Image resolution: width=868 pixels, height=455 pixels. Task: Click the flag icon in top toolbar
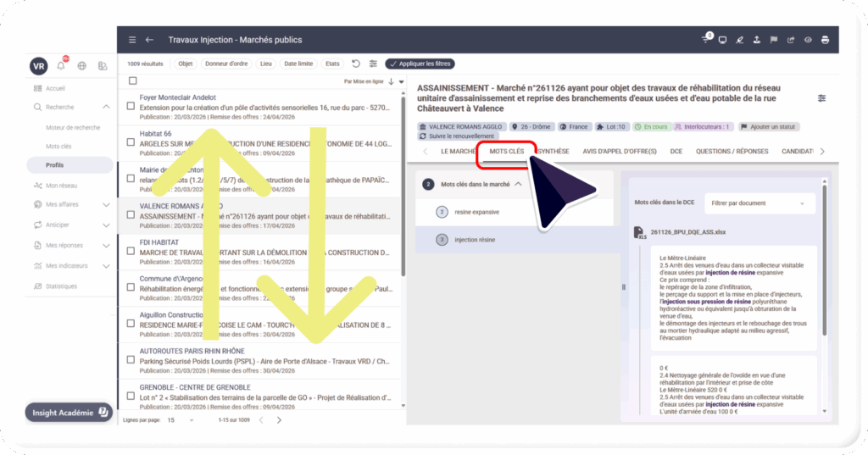click(773, 40)
